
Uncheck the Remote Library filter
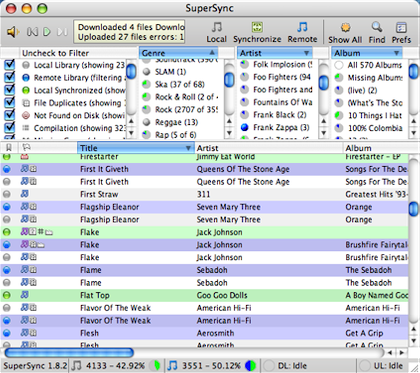pos(9,77)
